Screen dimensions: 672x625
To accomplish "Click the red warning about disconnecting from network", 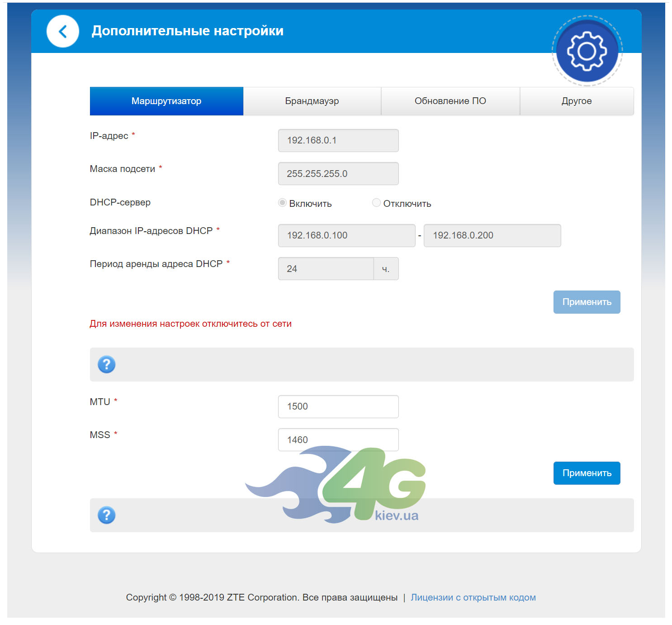I will tap(190, 324).
